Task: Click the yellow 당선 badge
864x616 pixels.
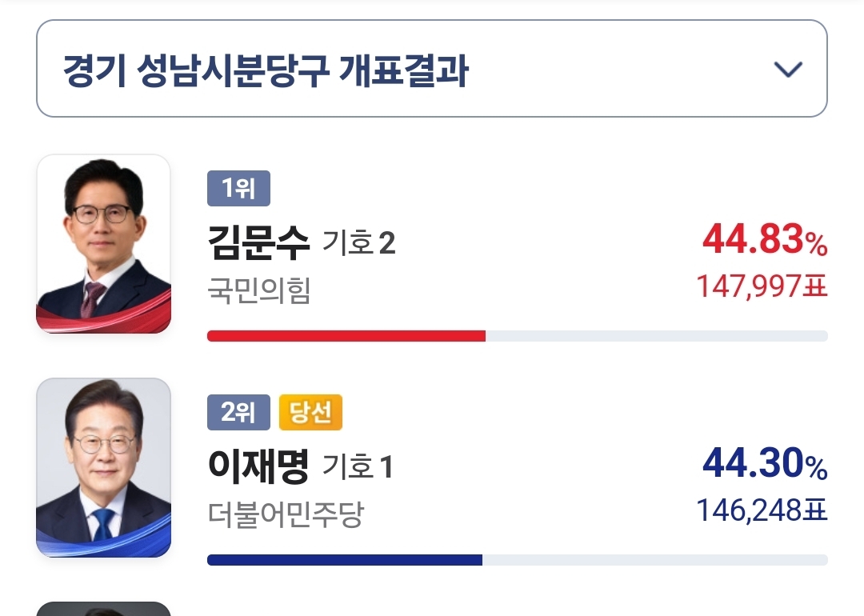Action: 310,412
